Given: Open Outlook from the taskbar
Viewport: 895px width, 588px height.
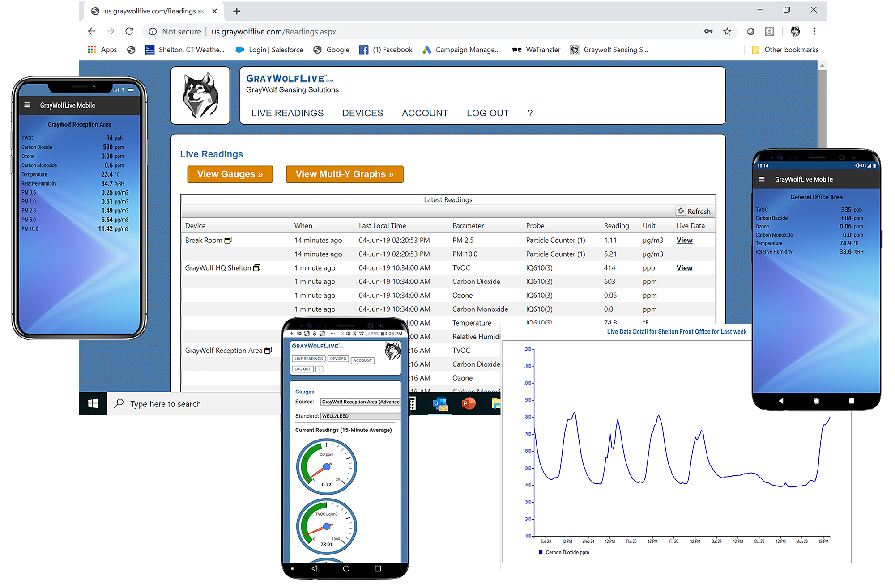Looking at the screenshot, I should point(440,404).
